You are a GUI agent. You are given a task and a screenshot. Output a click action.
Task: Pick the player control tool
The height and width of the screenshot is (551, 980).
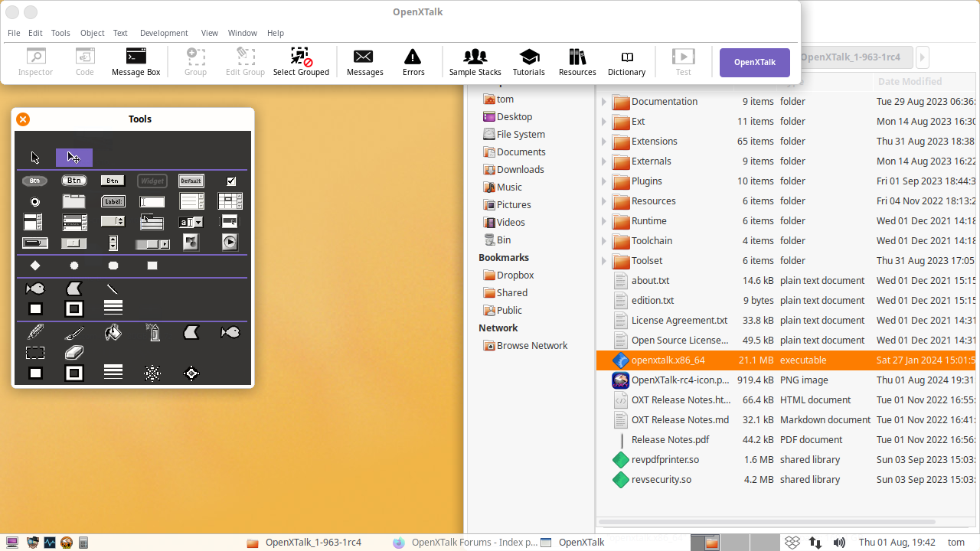tap(230, 242)
